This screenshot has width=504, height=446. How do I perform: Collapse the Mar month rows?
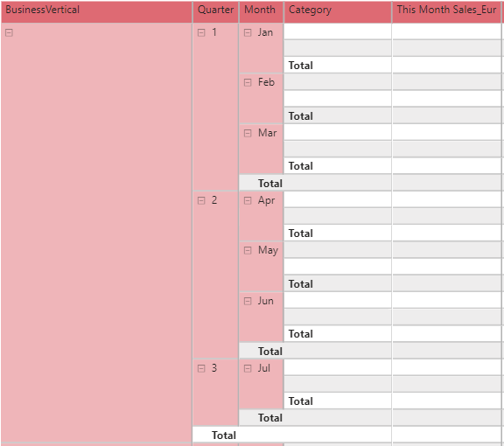248,133
